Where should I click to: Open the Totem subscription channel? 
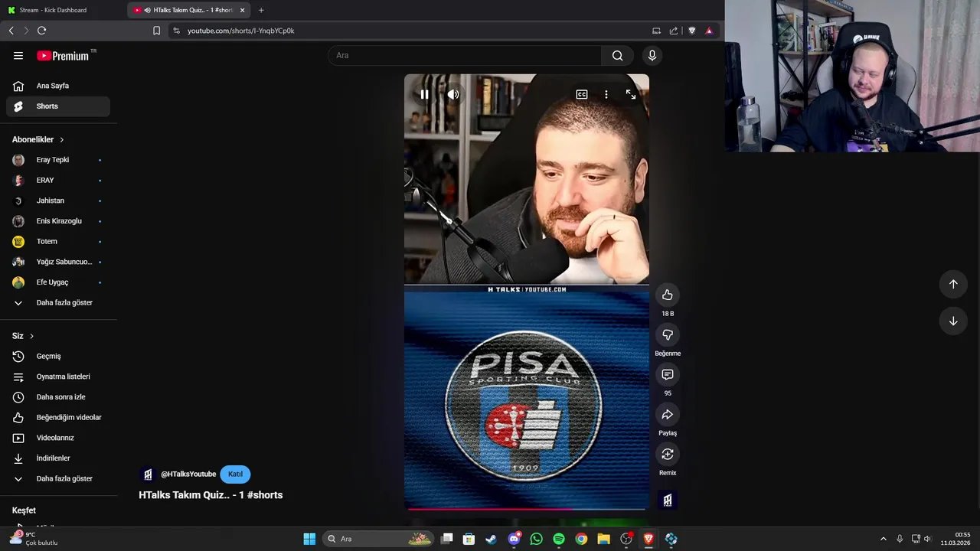coord(58,242)
